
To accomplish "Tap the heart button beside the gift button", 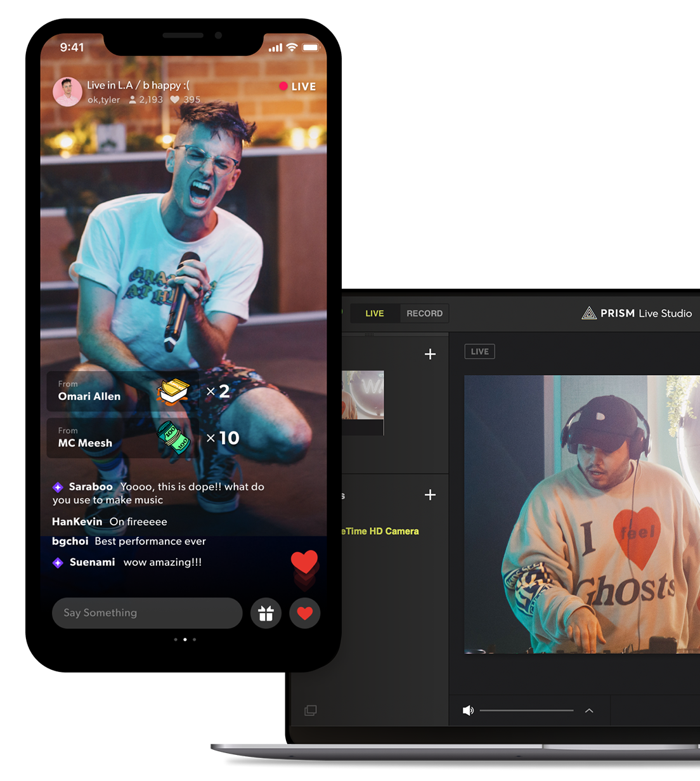I will coord(305,613).
